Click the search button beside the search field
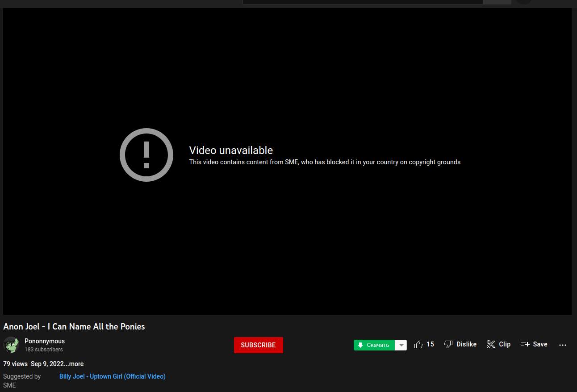The height and width of the screenshot is (392, 577). pyautogui.click(x=497, y=2)
